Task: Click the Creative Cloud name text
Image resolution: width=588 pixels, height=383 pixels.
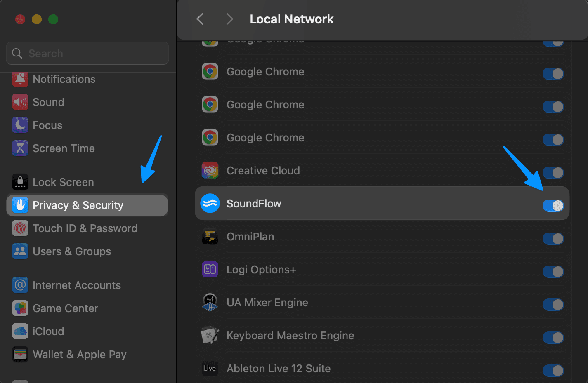Action: pyautogui.click(x=263, y=171)
